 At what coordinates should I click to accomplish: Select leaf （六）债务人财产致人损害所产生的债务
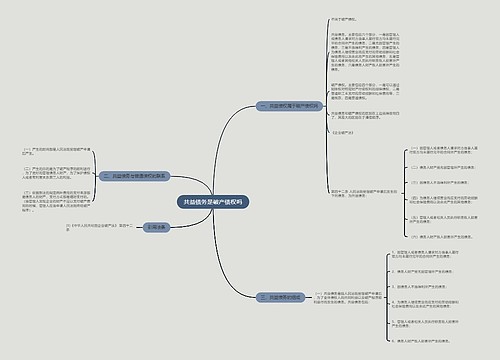tap(441, 237)
